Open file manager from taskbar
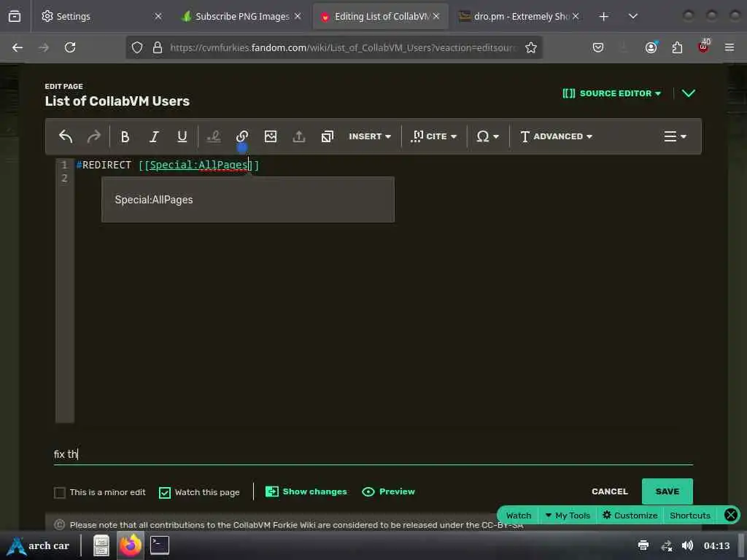This screenshot has height=560, width=747. pos(101,545)
